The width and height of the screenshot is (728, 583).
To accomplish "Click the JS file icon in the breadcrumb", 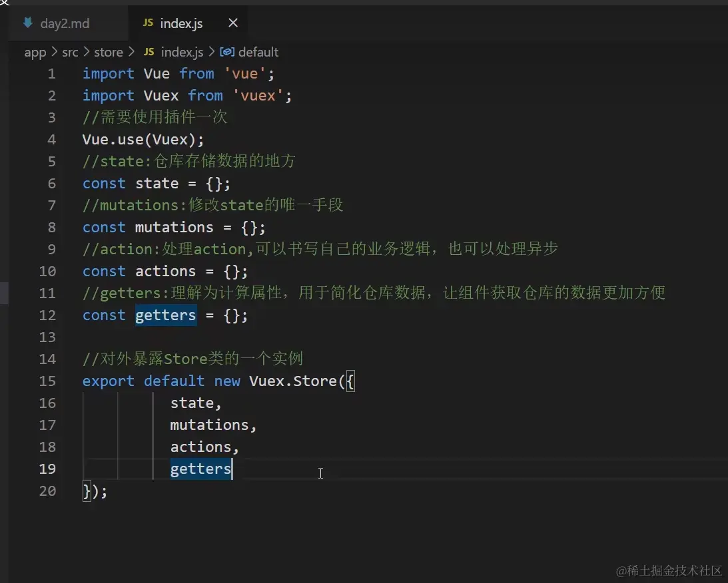I will point(149,52).
